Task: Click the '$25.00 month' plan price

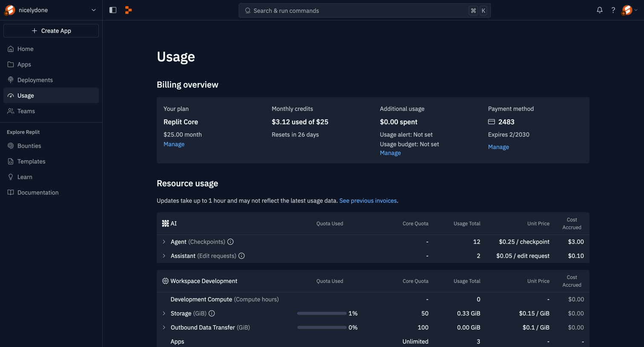Action: [183, 135]
